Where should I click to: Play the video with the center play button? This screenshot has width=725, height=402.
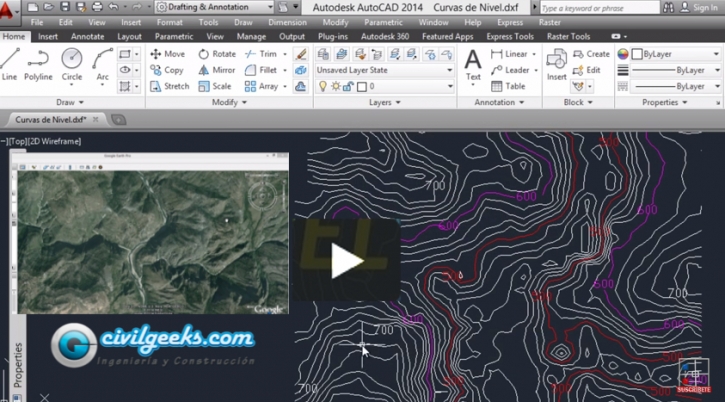pos(347,261)
